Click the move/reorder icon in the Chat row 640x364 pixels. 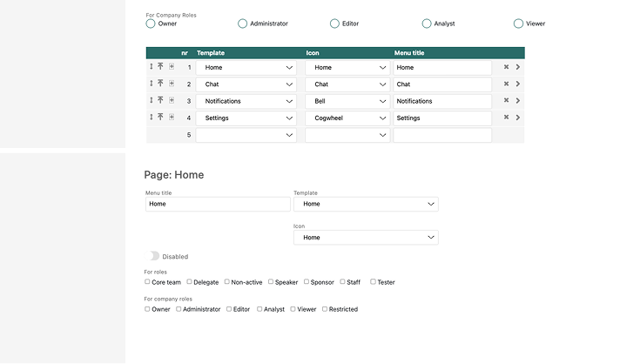151,83
